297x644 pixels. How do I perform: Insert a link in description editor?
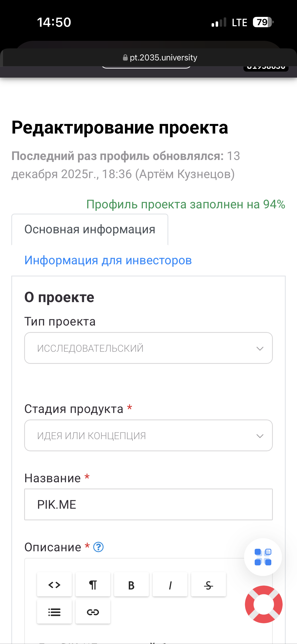(x=93, y=612)
